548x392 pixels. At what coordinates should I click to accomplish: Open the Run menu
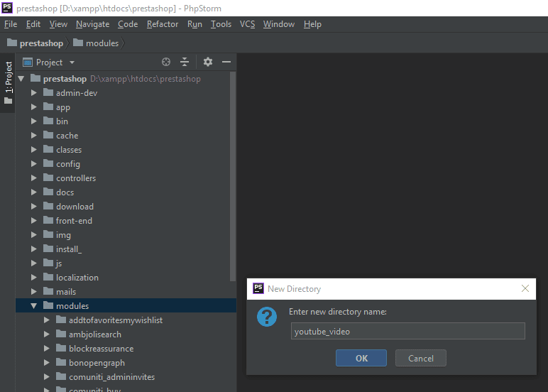pos(194,24)
